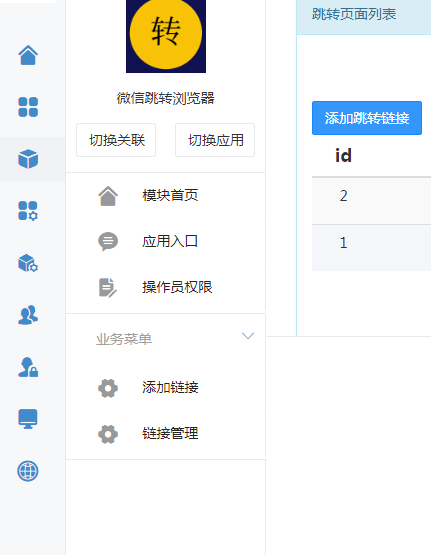Screen dimensions: 431x555
Task: Open the users group icon
Action: point(28,315)
